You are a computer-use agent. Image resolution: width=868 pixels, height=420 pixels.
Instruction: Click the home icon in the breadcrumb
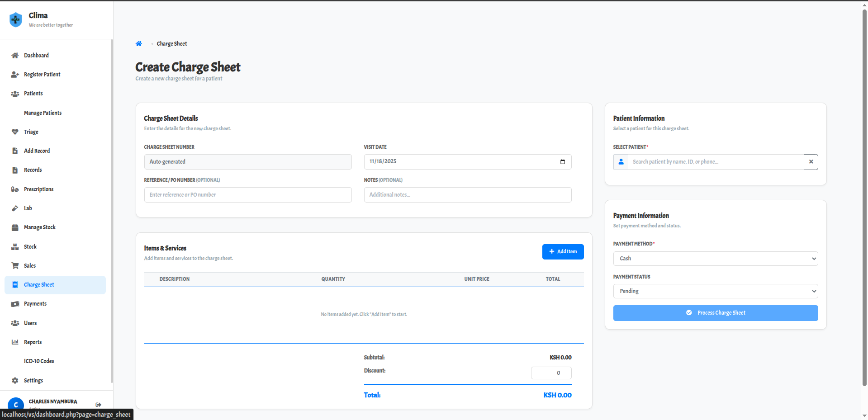coord(139,43)
